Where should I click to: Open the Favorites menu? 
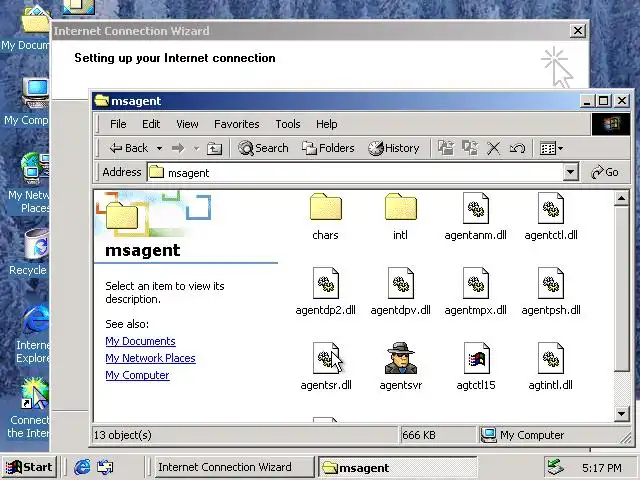pos(237,124)
